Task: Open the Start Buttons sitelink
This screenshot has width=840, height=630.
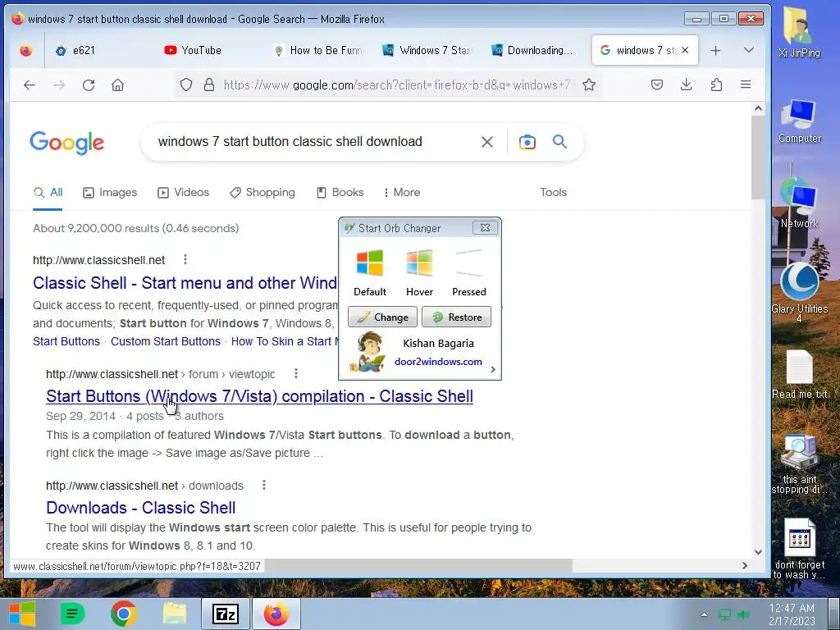Action: pos(66,341)
